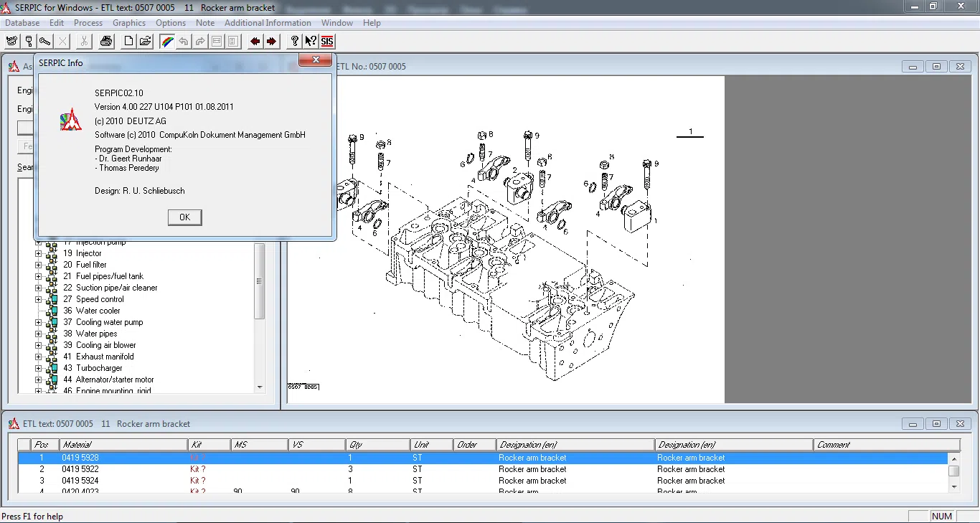Click the node icon beside 20 Fuel filter
The width and height of the screenshot is (980, 523).
coord(52,265)
